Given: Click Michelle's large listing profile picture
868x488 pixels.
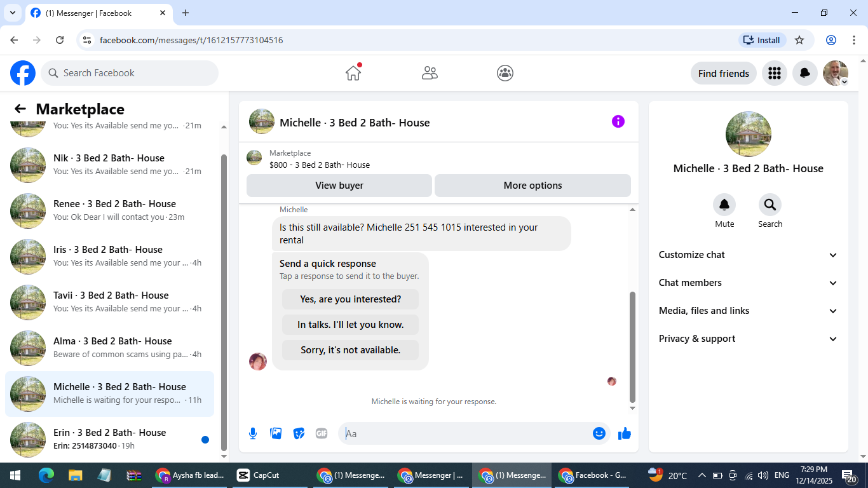Looking at the screenshot, I should pyautogui.click(x=749, y=134).
